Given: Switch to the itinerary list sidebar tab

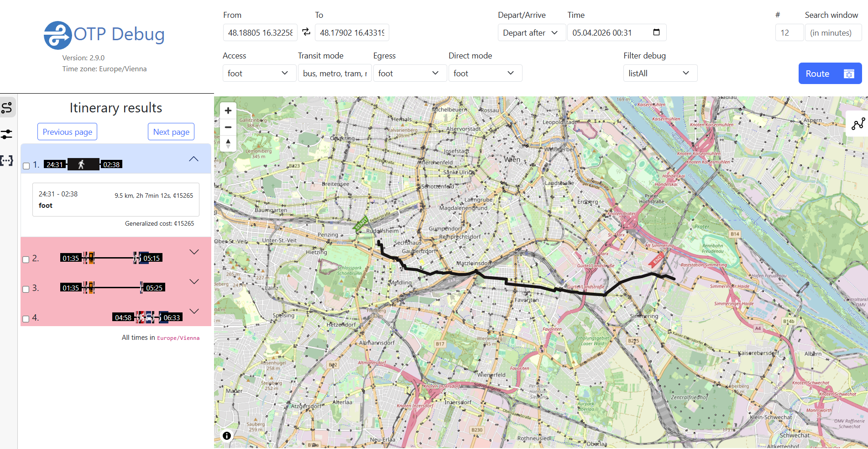Looking at the screenshot, I should click(x=7, y=108).
